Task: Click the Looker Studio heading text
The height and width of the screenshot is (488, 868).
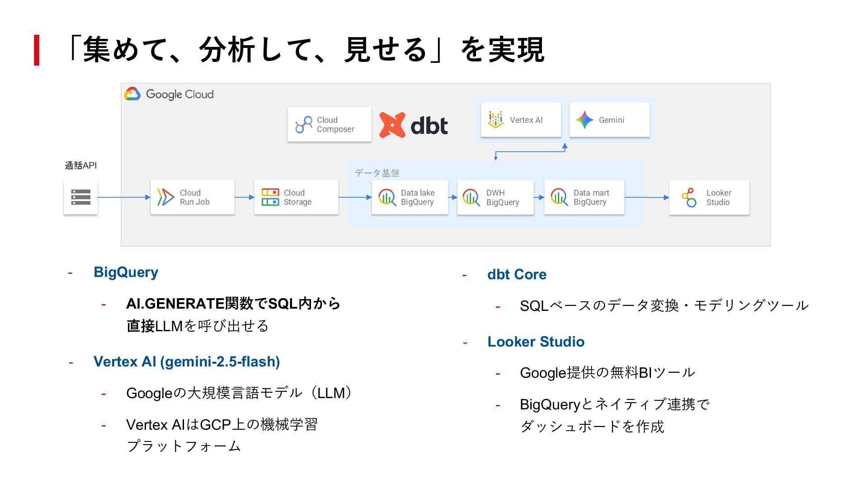Action: tap(536, 342)
